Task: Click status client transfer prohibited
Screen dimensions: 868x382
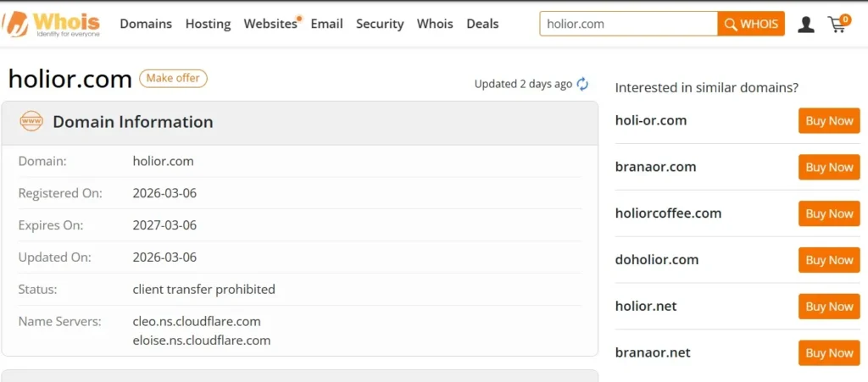Action: 203,289
